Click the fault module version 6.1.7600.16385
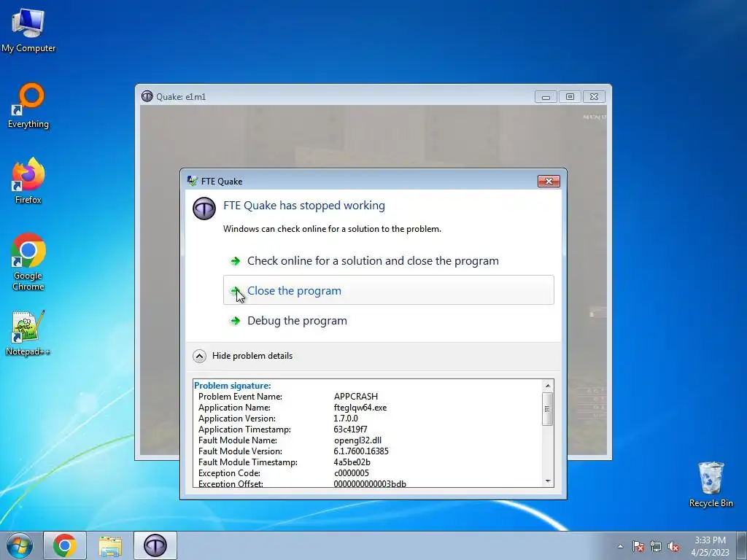The height and width of the screenshot is (560, 747). pyautogui.click(x=361, y=451)
